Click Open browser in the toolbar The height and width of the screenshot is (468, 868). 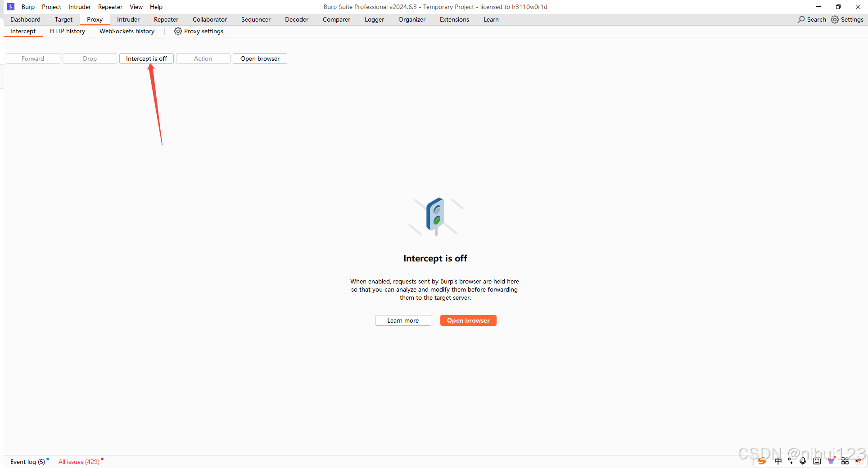pos(260,58)
